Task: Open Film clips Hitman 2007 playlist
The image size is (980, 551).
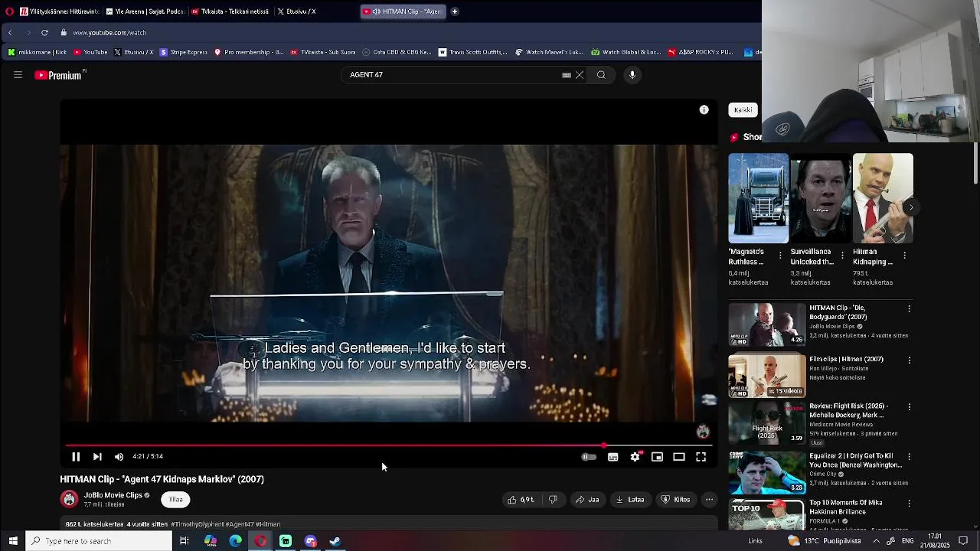Action: click(x=766, y=376)
